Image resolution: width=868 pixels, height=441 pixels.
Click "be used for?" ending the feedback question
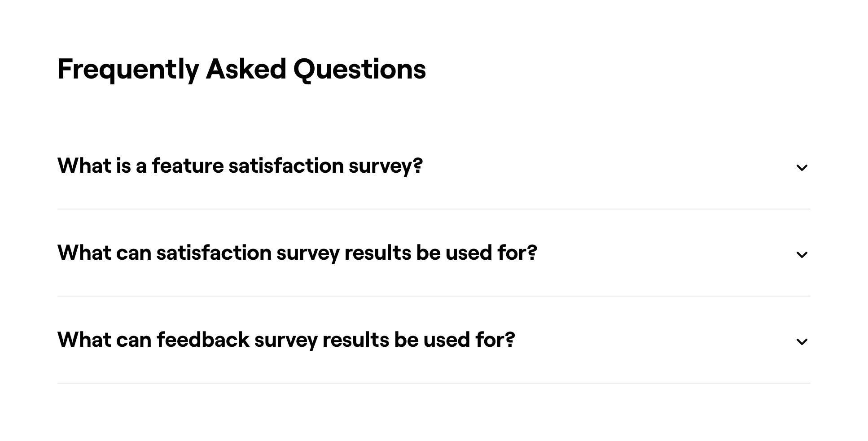[x=454, y=340]
